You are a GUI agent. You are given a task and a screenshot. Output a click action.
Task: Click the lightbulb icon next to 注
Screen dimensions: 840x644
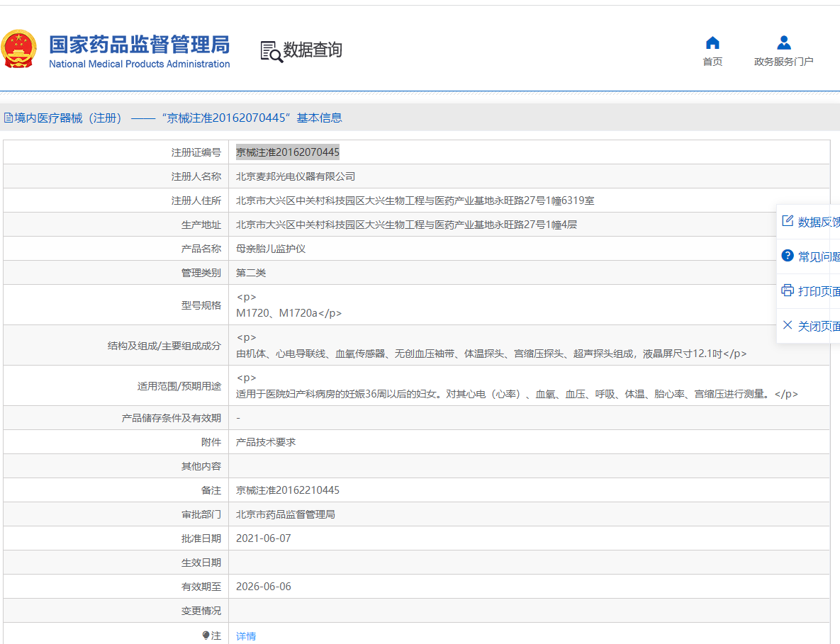(206, 635)
